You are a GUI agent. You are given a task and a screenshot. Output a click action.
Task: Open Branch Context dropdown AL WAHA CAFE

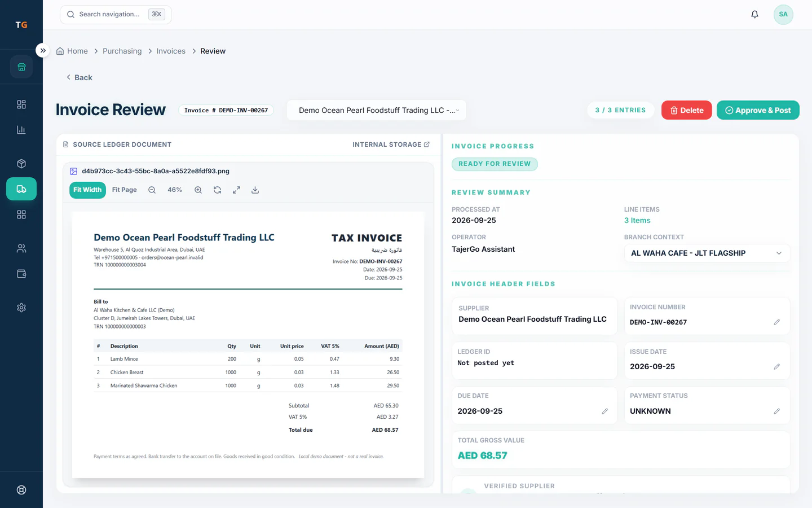(x=707, y=253)
